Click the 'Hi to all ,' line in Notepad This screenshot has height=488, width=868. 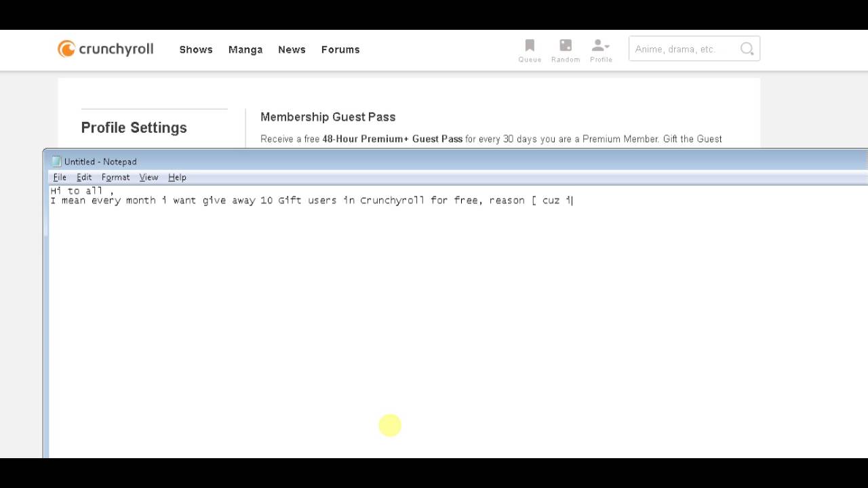click(82, 191)
